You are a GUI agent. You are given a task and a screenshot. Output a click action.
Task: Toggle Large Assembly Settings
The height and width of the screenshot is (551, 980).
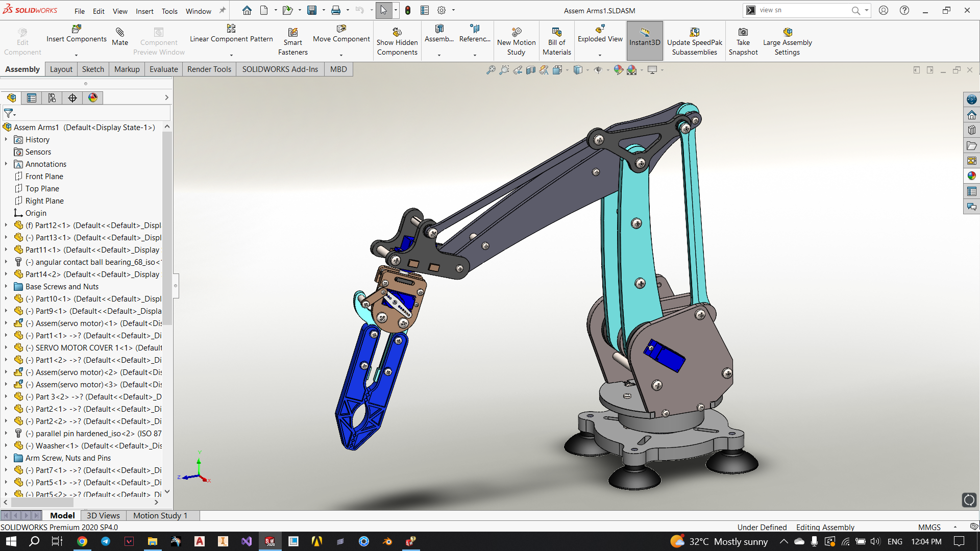pos(787,33)
